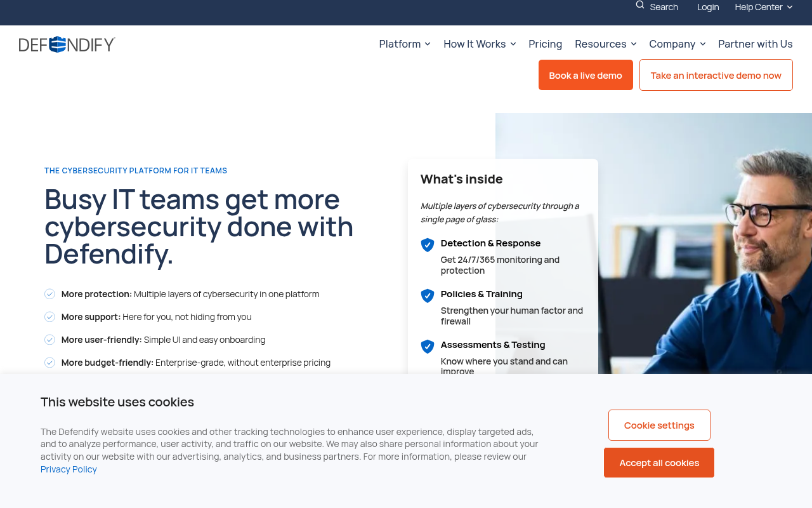Image resolution: width=812 pixels, height=508 pixels.
Task: Click the shield icon beside Policies & Training
Action: pyautogui.click(x=428, y=296)
